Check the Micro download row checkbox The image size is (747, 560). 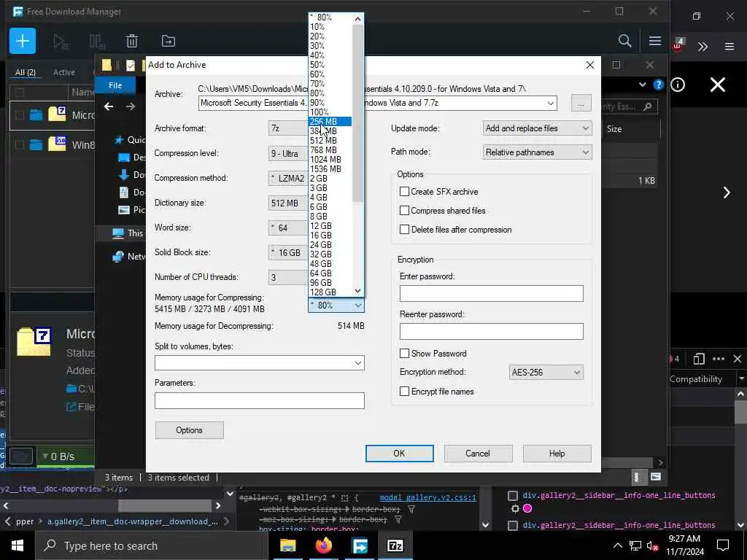pyautogui.click(x=20, y=115)
